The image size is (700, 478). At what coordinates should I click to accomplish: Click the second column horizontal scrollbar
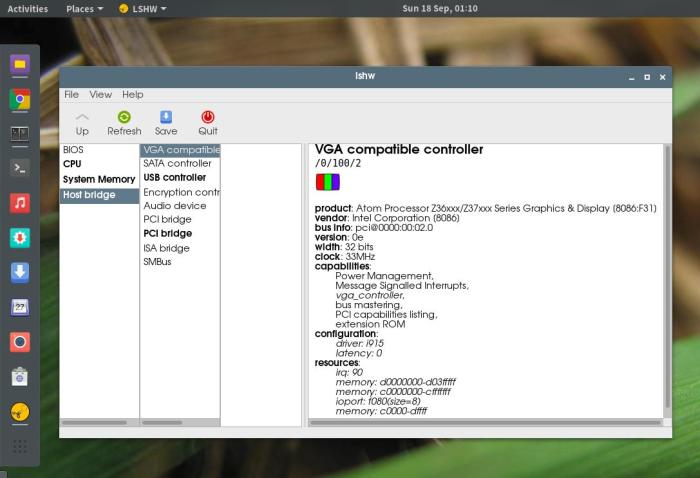pos(162,422)
